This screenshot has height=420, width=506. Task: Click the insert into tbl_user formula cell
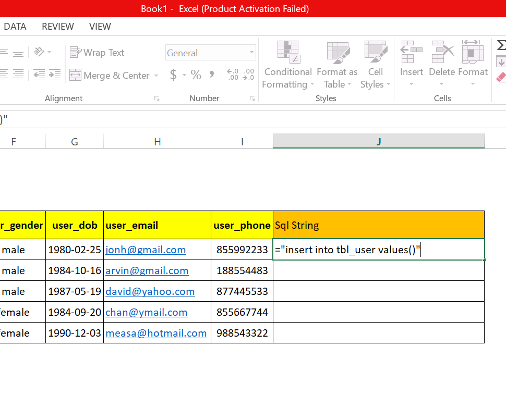pos(379,250)
